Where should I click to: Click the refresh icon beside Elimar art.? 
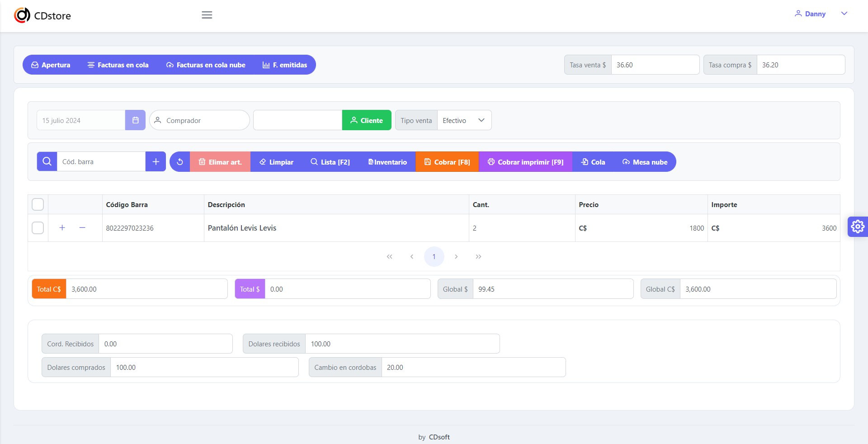179,161
